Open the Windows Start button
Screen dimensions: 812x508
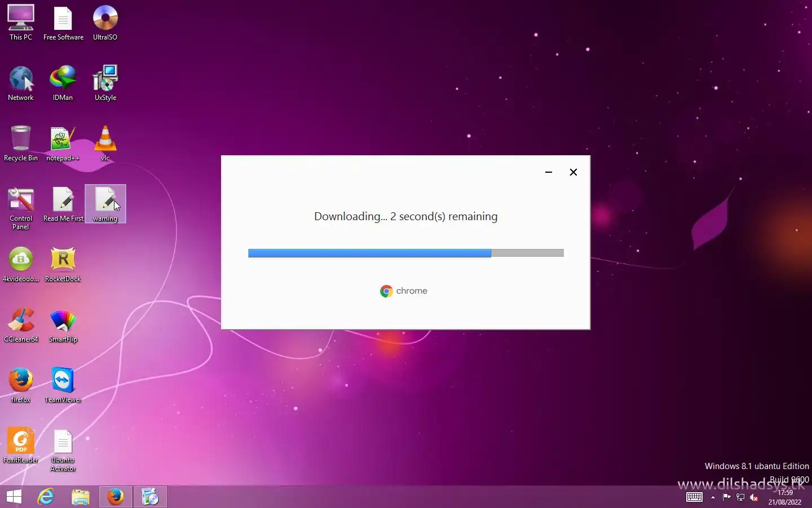(x=14, y=497)
